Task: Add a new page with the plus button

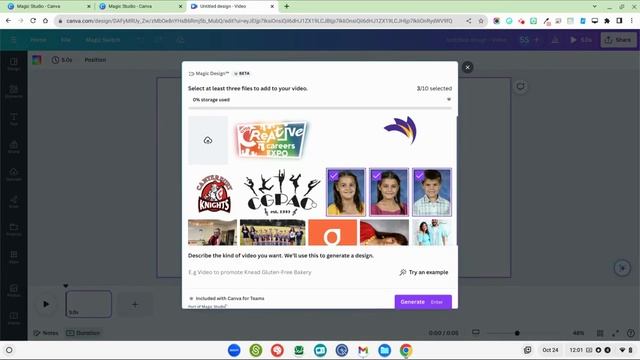Action: point(135,304)
